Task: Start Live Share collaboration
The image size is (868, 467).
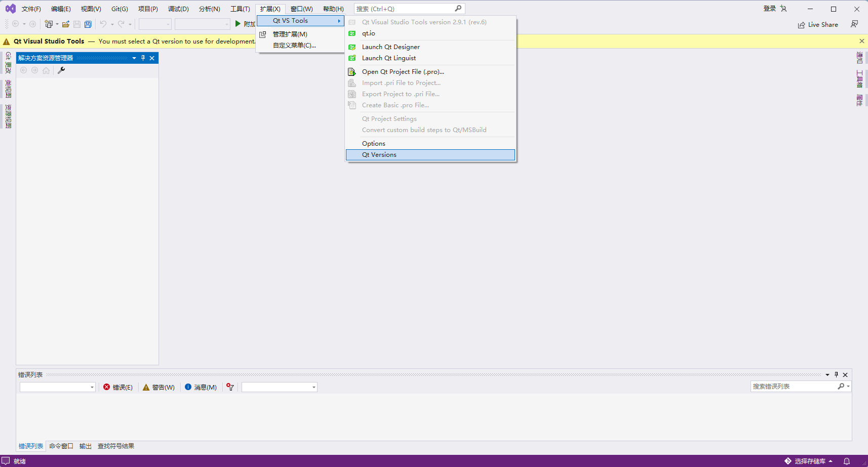Action: 817,24
